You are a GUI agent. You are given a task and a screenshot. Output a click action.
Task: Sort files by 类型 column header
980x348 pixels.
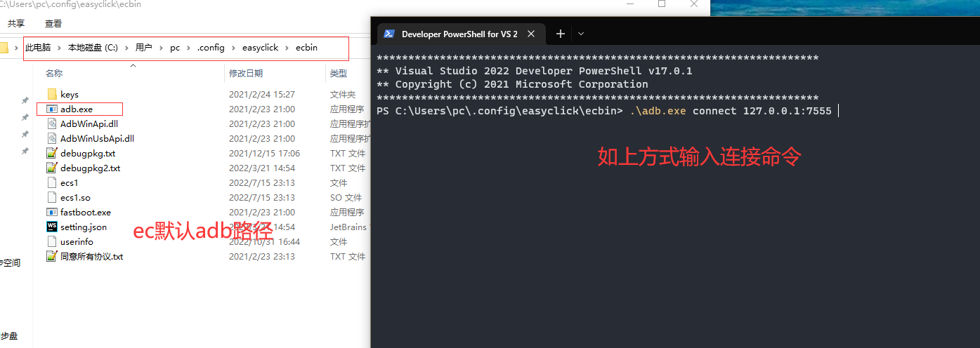click(x=339, y=73)
